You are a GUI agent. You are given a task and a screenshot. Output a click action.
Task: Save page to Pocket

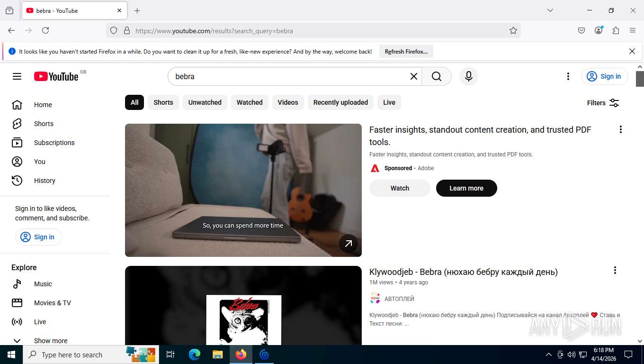pos(581,30)
